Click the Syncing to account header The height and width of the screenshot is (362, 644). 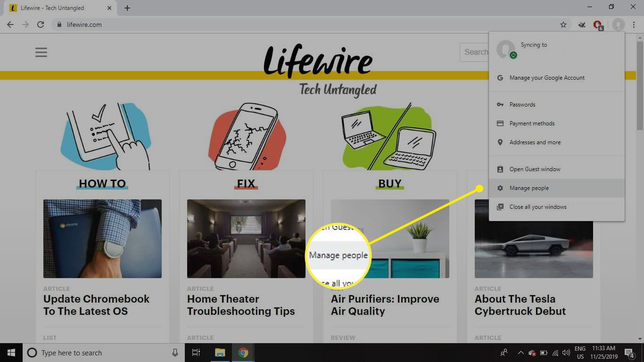click(x=557, y=49)
